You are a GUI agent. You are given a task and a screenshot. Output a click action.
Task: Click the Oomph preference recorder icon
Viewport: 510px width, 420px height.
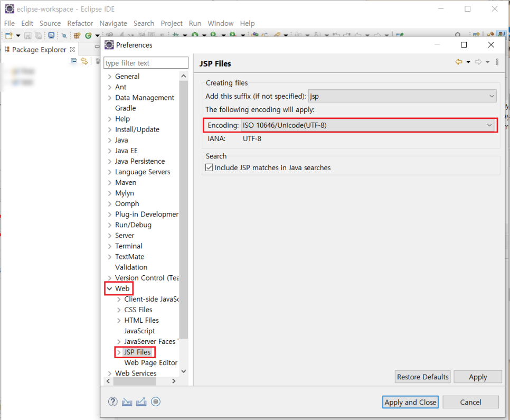click(x=156, y=402)
